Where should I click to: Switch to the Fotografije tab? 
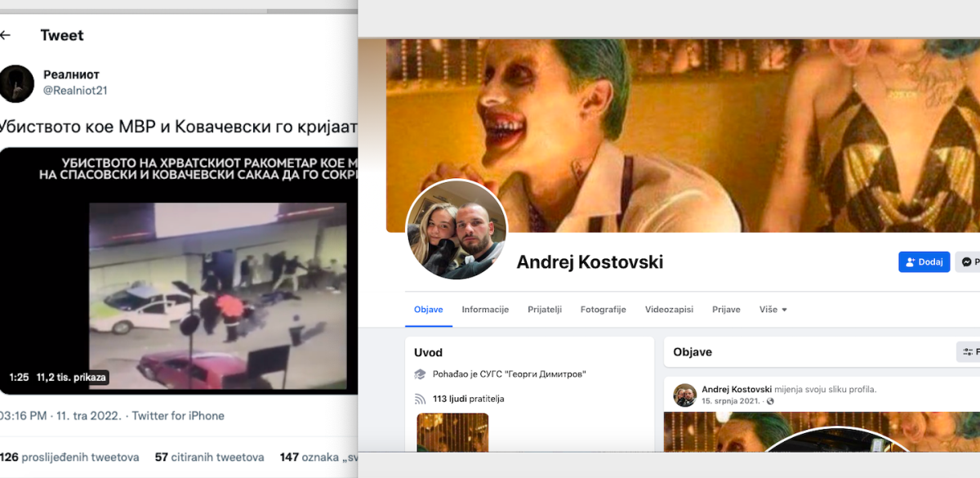pyautogui.click(x=603, y=310)
